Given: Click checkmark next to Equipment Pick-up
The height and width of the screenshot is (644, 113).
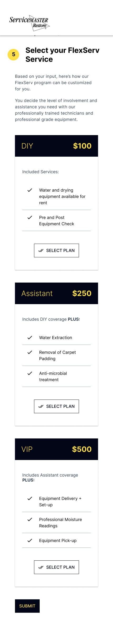Looking at the screenshot, I should (x=30, y=540).
